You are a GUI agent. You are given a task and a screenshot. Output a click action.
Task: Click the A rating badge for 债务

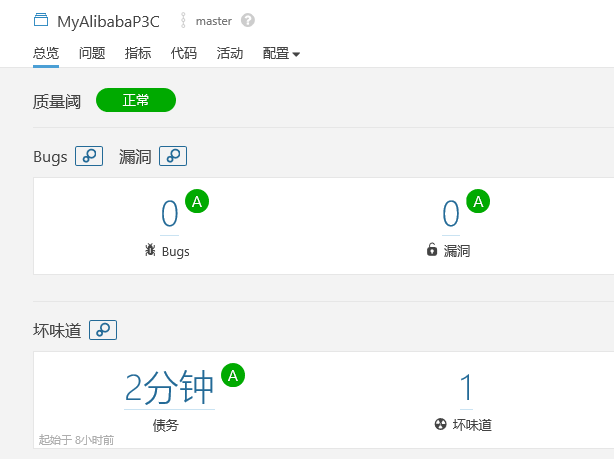233,376
